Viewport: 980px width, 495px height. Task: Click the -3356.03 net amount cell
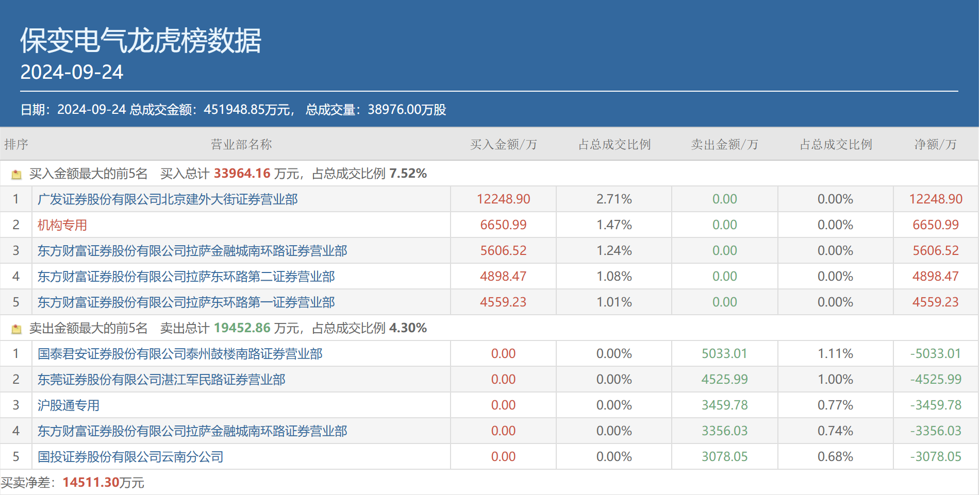coord(936,431)
